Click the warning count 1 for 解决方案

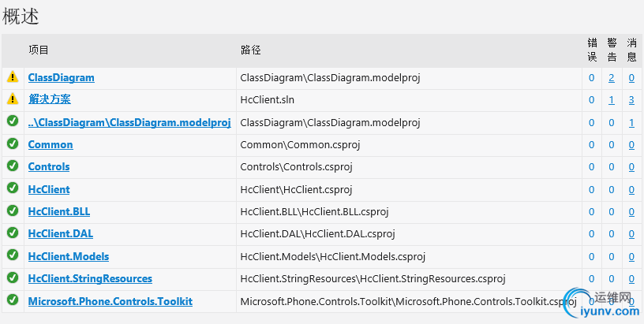pyautogui.click(x=612, y=100)
